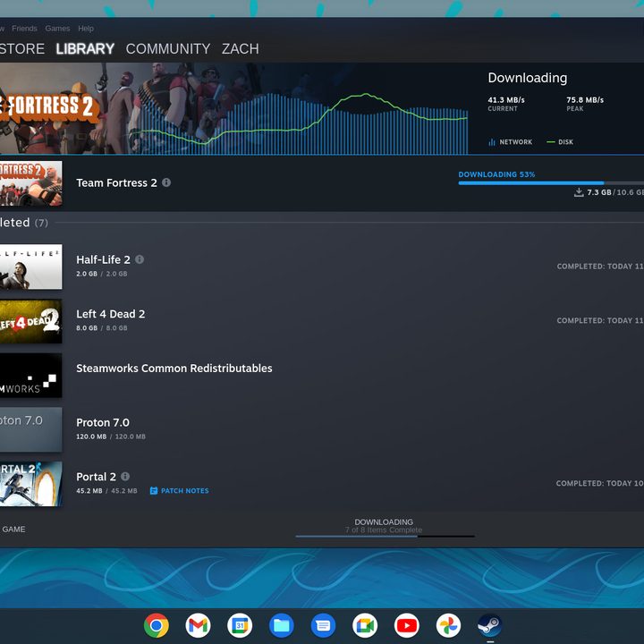
Task: Click the Half-Life 2 title
Action: click(103, 259)
